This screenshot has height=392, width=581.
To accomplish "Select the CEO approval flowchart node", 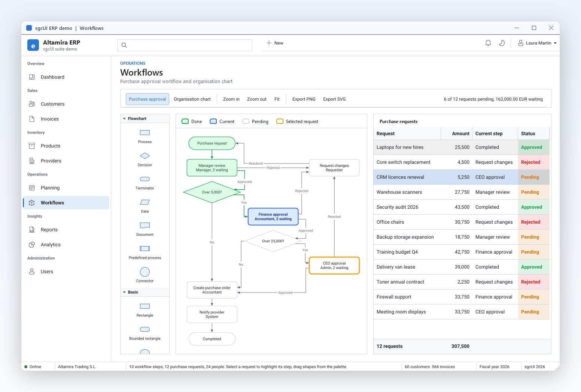I will [334, 265].
